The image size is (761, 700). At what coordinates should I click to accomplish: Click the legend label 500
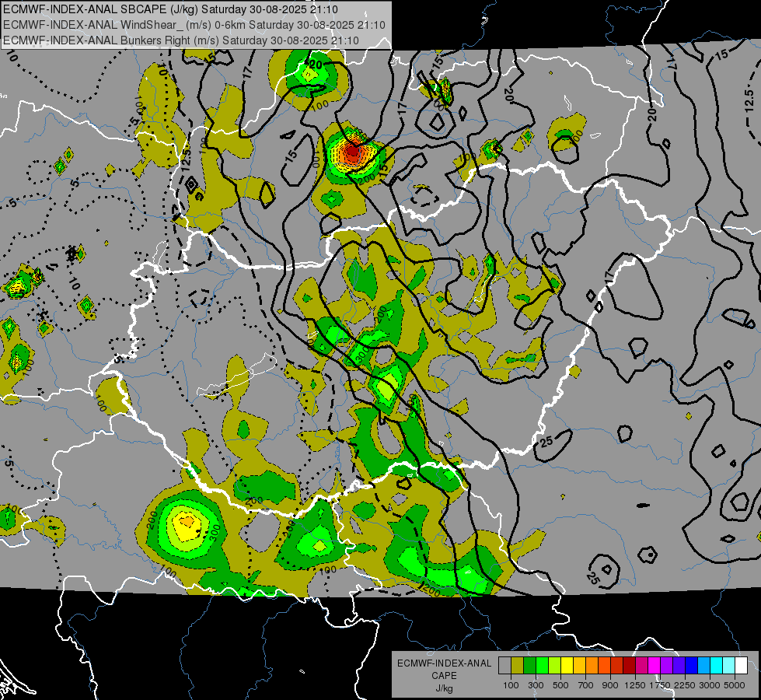click(560, 685)
